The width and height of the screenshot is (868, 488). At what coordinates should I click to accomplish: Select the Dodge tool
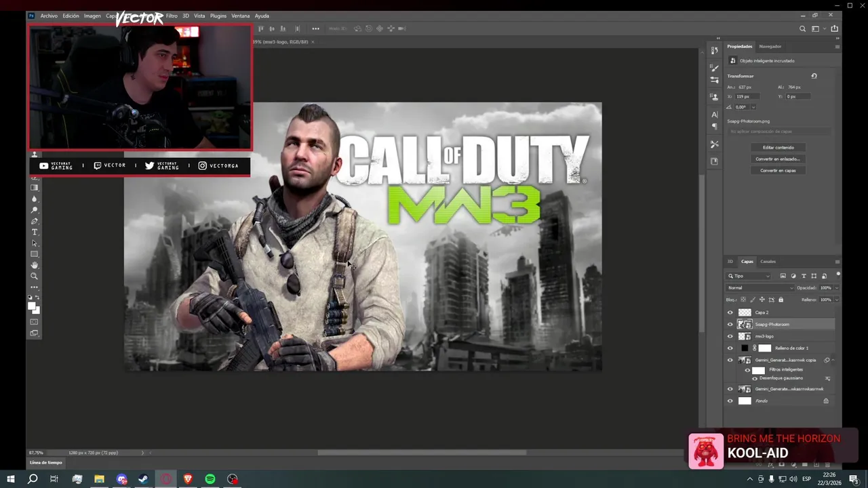tap(35, 210)
